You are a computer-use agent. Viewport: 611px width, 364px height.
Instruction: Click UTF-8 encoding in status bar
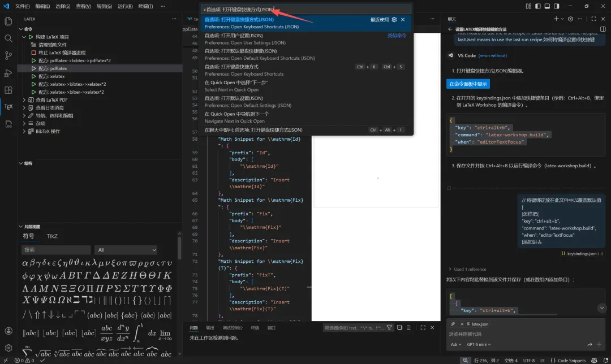point(529,361)
